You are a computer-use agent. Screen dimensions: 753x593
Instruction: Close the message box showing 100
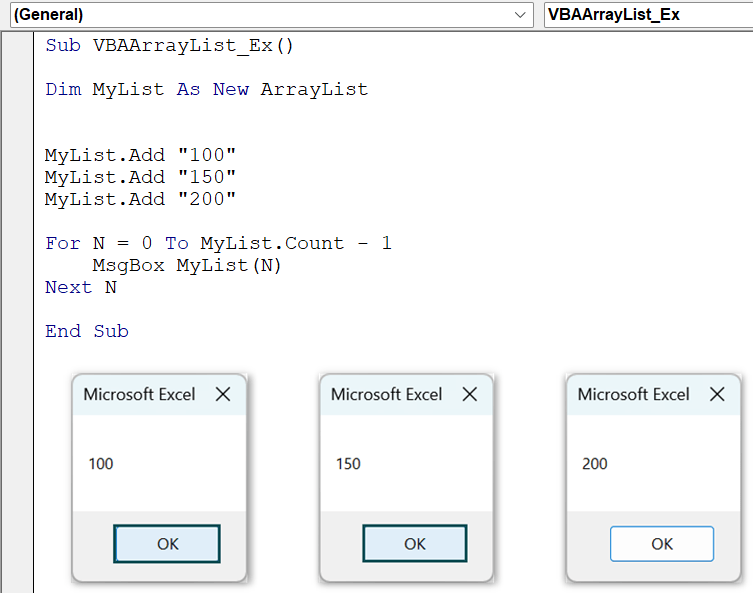pyautogui.click(x=223, y=394)
